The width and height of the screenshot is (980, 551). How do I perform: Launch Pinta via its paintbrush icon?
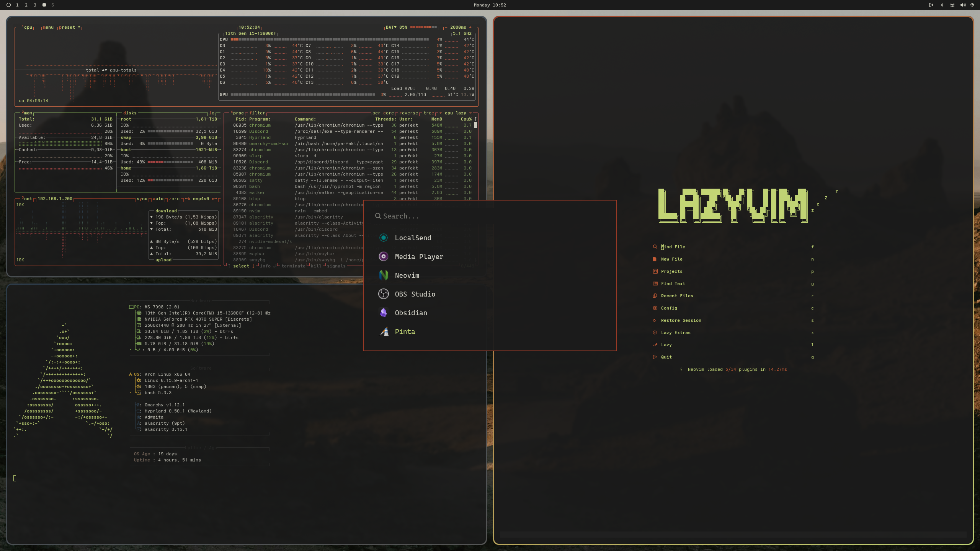[384, 331]
